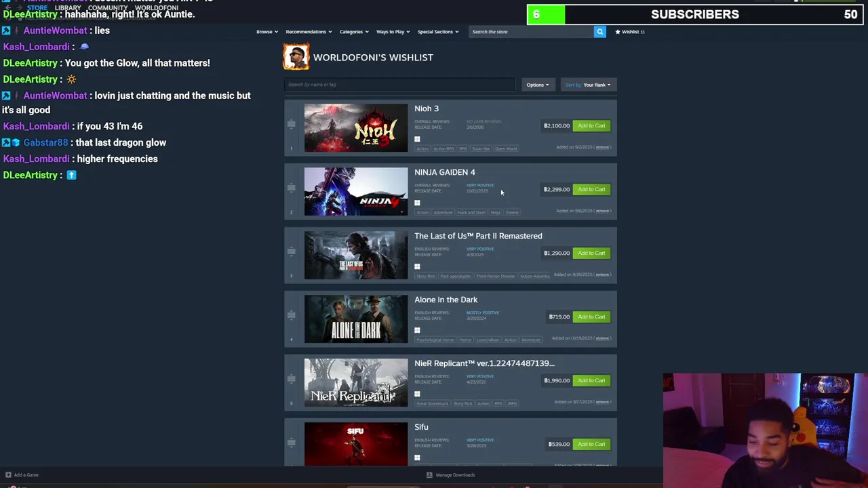Click the Windows platform icon under NINJA GAIDEN 4
868x488 pixels.
(417, 203)
